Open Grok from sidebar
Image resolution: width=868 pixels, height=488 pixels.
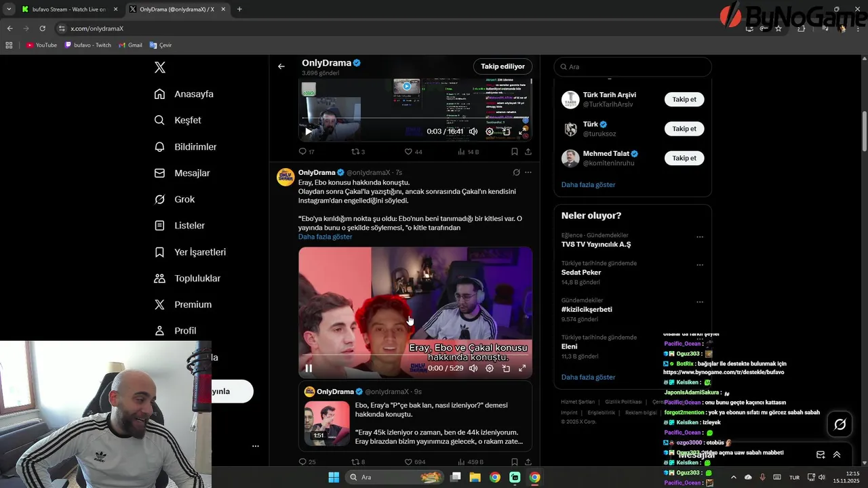(x=174, y=199)
